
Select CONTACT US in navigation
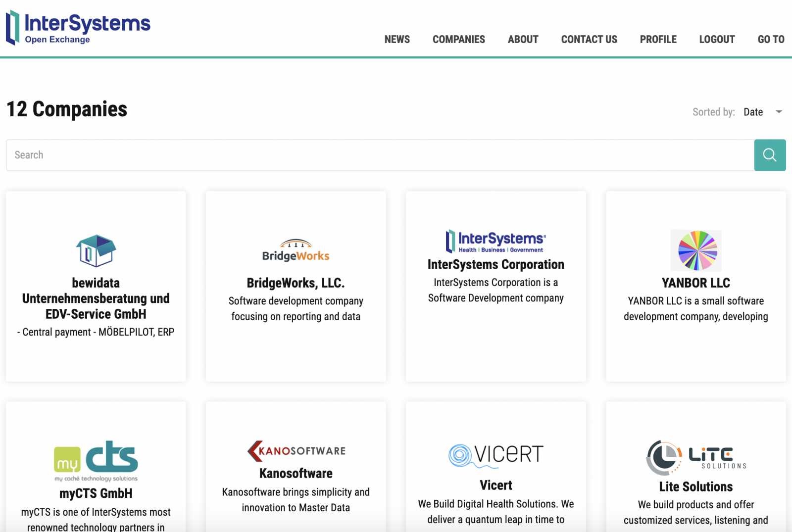[589, 39]
